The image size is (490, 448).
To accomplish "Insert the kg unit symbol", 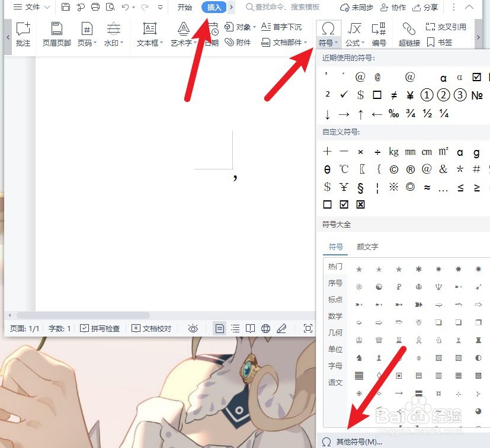I will pyautogui.click(x=394, y=152).
